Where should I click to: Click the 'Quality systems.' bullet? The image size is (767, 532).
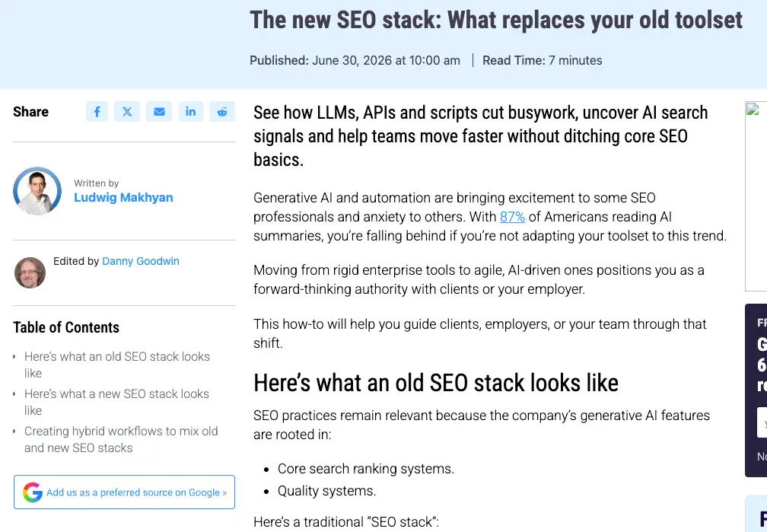coord(326,490)
